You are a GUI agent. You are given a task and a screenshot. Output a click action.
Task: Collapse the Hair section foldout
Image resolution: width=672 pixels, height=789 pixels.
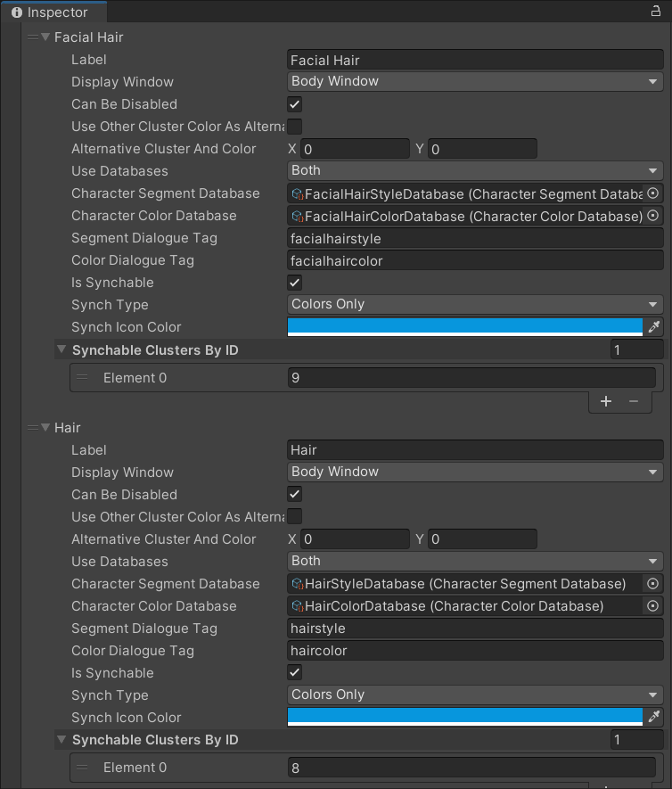[x=45, y=428]
